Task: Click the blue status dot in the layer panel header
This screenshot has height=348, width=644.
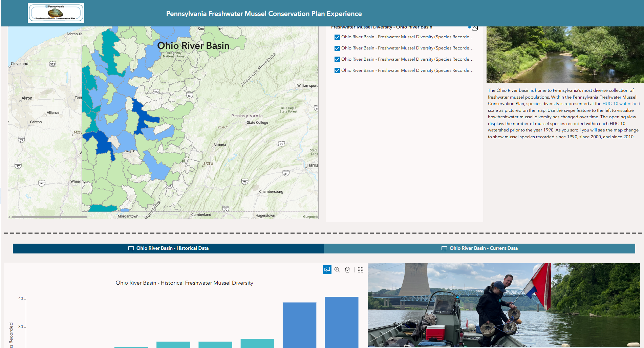Action: [x=470, y=27]
